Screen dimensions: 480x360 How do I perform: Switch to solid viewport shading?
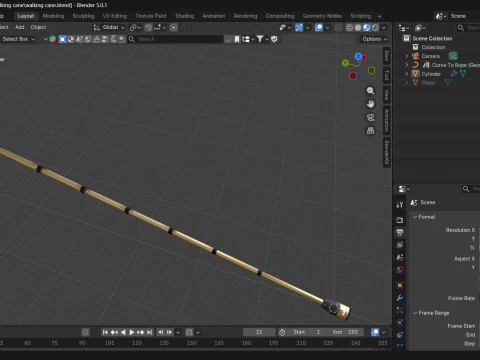tap(358, 27)
